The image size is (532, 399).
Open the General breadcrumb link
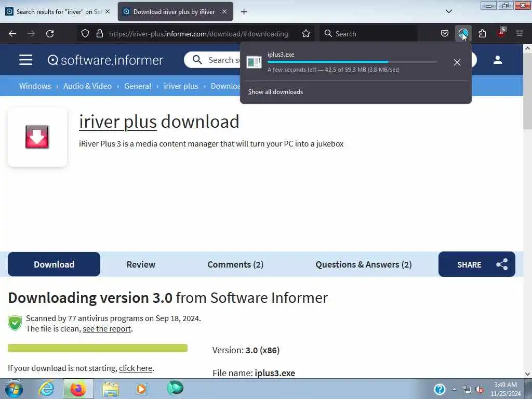tap(137, 86)
